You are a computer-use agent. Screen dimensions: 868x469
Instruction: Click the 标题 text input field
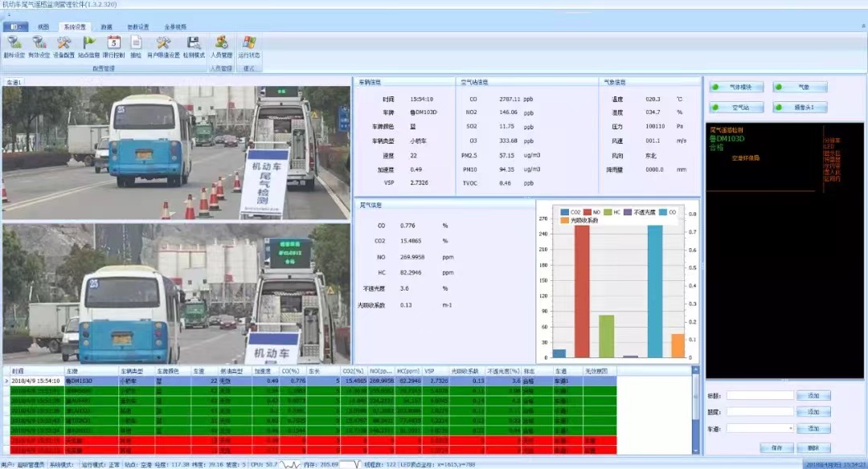coord(760,395)
